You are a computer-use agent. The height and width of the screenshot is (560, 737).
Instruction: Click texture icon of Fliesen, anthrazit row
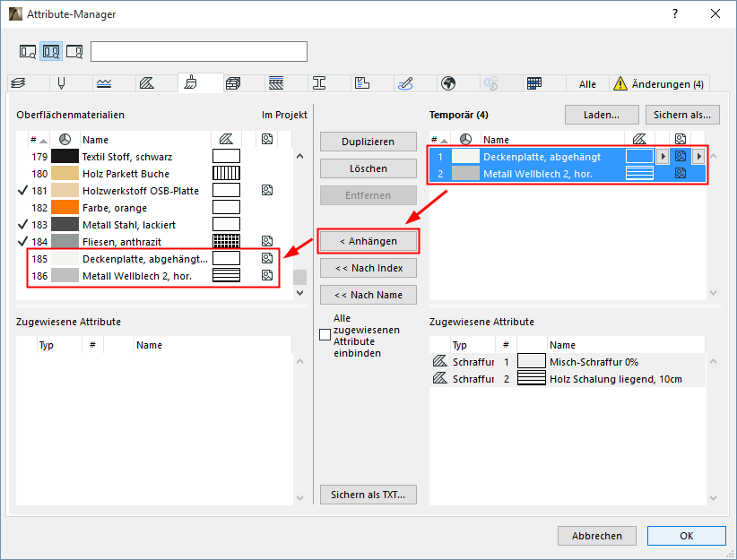267,241
